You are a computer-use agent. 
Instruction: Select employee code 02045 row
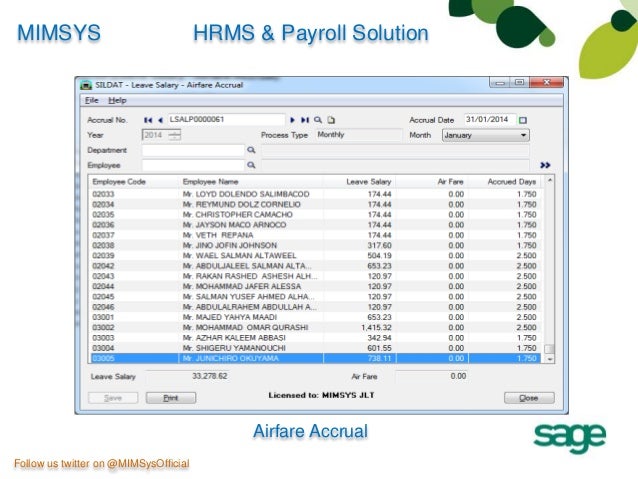click(x=315, y=297)
